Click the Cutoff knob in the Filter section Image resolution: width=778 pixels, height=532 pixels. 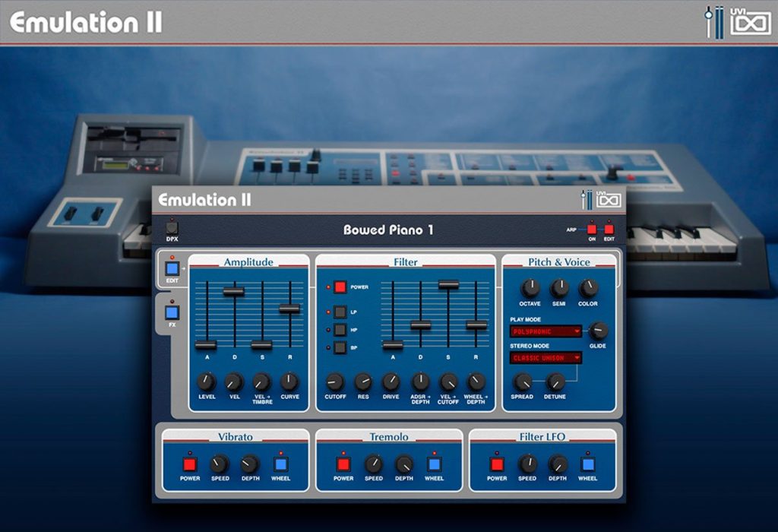[335, 382]
